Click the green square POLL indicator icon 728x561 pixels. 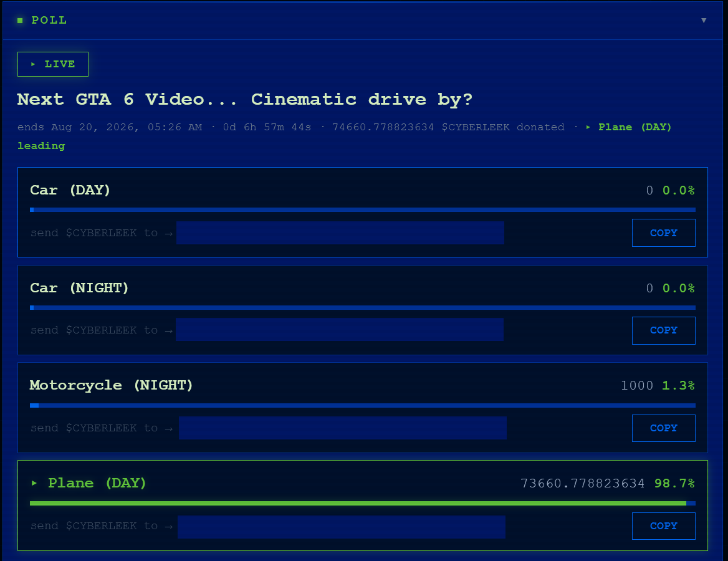[x=20, y=21]
